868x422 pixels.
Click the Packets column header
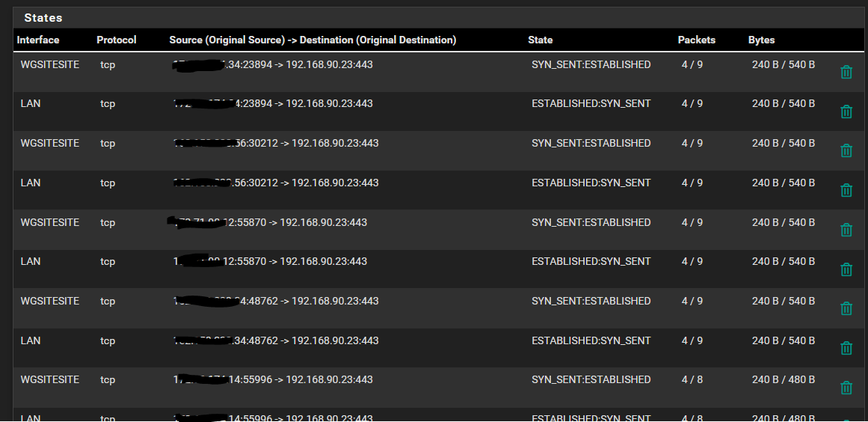pos(697,40)
